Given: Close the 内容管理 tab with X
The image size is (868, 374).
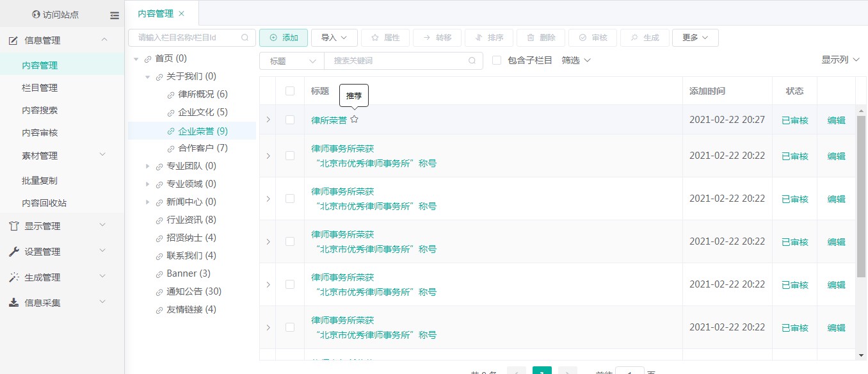Looking at the screenshot, I should pyautogui.click(x=182, y=13).
